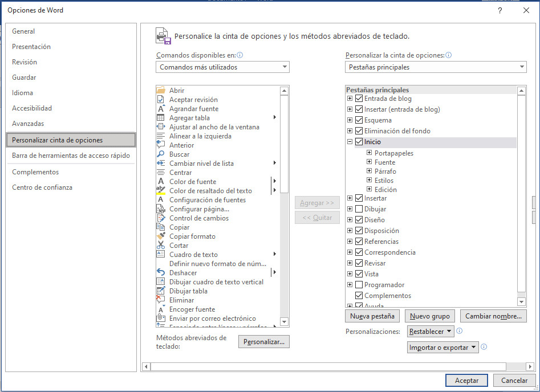Select the Copiar icon
The height and width of the screenshot is (392, 540).
click(x=161, y=227)
